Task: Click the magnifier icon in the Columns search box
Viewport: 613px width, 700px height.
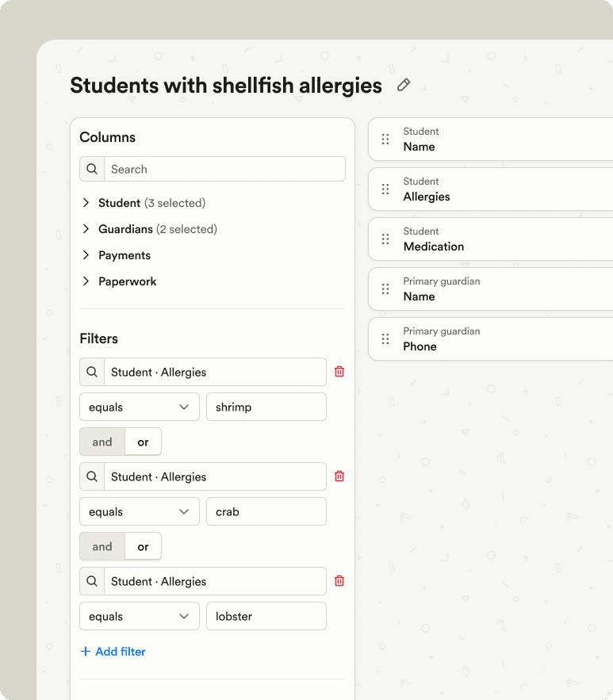Action: click(x=91, y=169)
